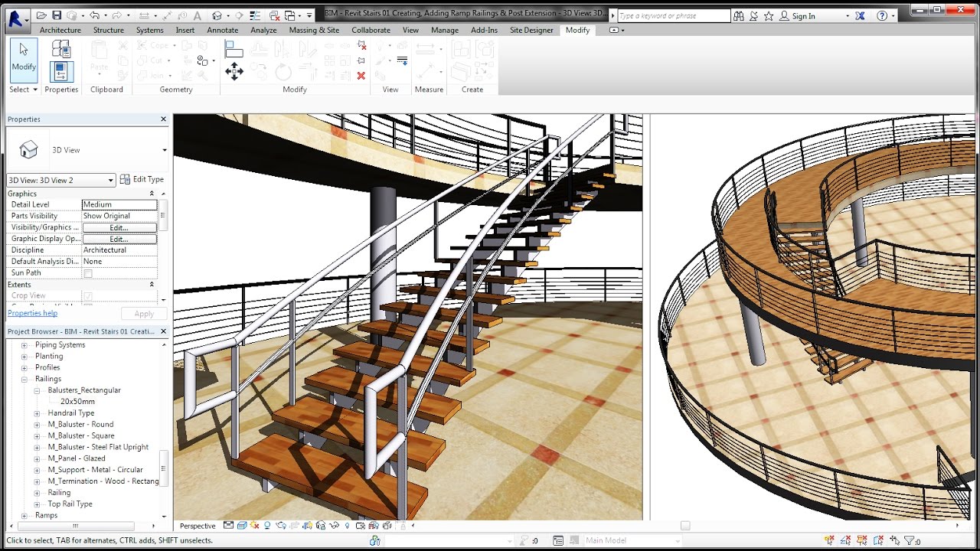This screenshot has height=551, width=980.
Task: Switch to the Annotate ribbon tab
Action: pos(223,30)
